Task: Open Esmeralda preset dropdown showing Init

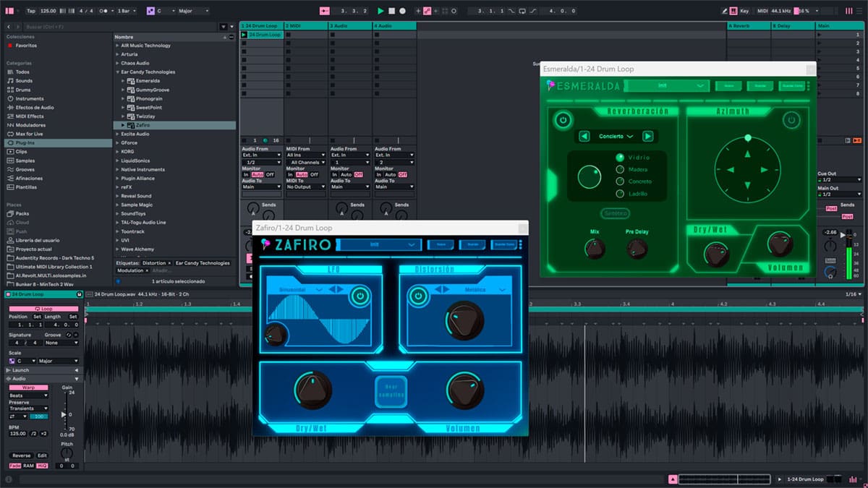Action: coord(666,85)
